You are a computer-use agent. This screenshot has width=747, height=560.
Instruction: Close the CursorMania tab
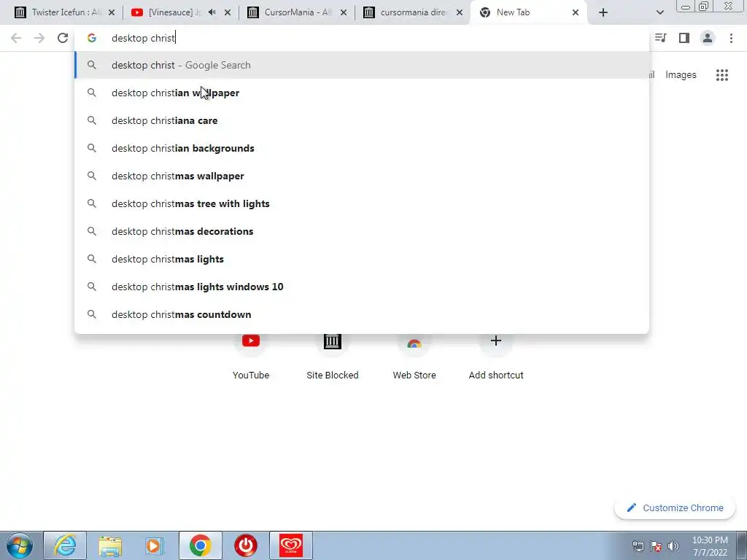click(x=344, y=12)
